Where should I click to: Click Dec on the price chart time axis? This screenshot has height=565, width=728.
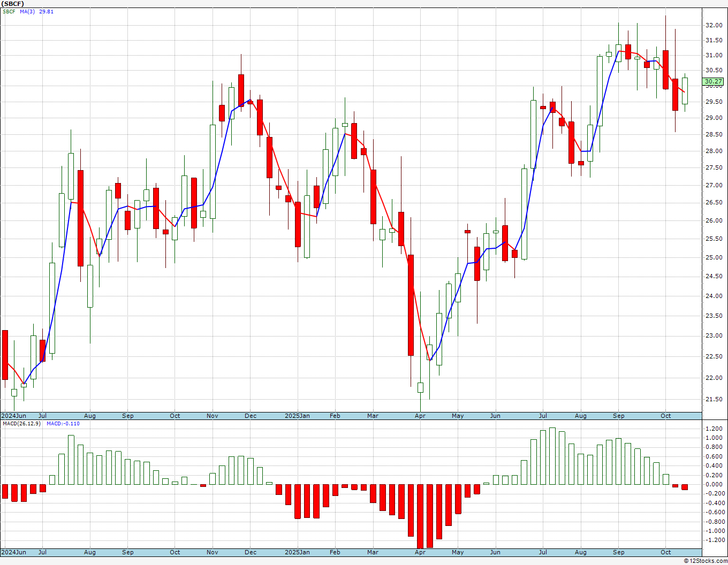pyautogui.click(x=251, y=416)
